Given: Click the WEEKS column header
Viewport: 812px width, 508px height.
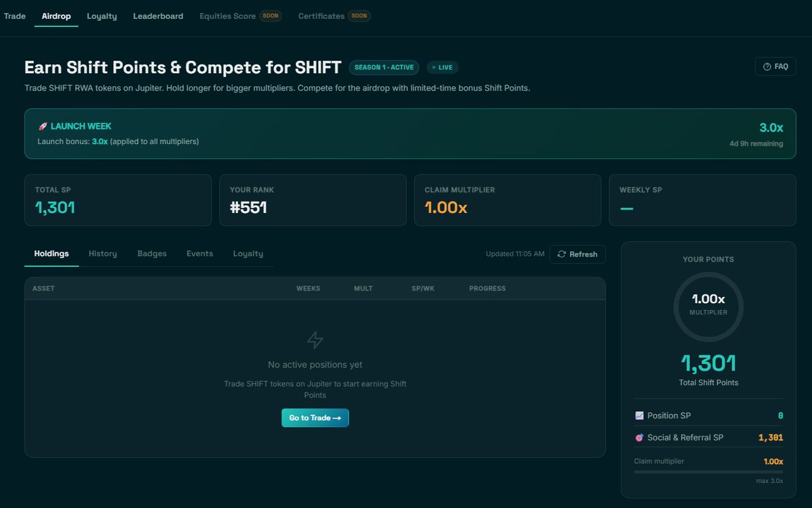Looking at the screenshot, I should (308, 289).
